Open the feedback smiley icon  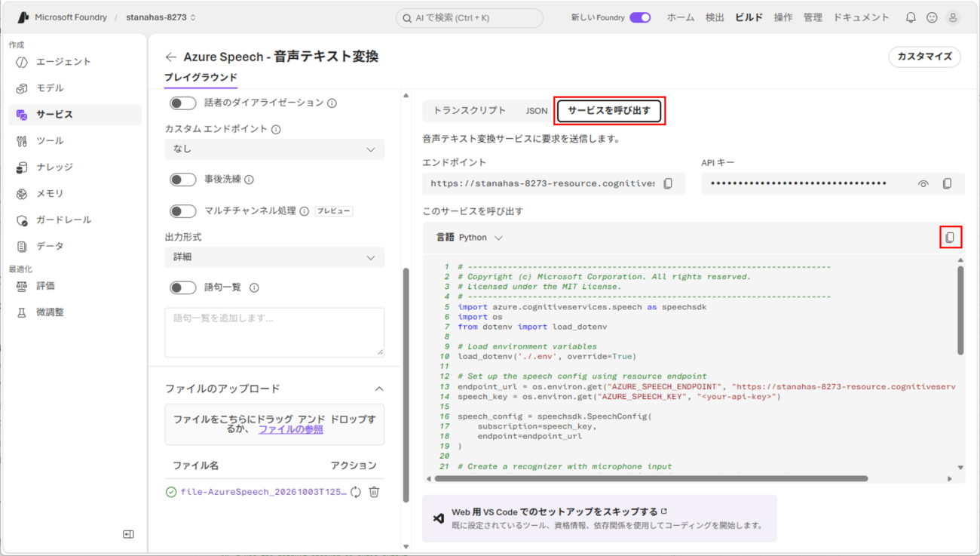point(932,17)
